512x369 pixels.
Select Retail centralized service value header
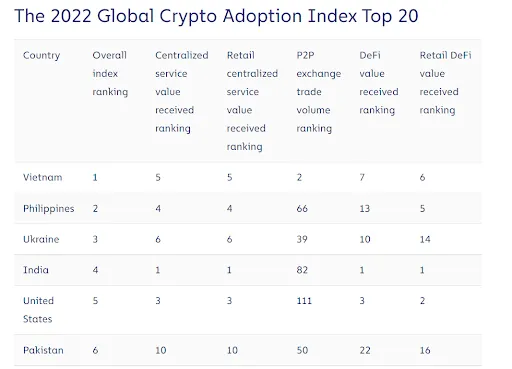point(252,101)
